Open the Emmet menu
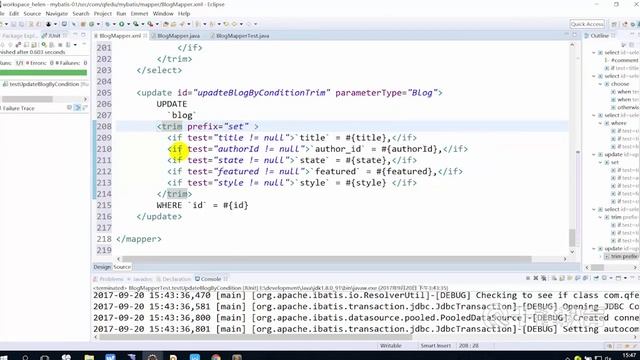Image resolution: width=640 pixels, height=360 pixels. (x=139, y=13)
